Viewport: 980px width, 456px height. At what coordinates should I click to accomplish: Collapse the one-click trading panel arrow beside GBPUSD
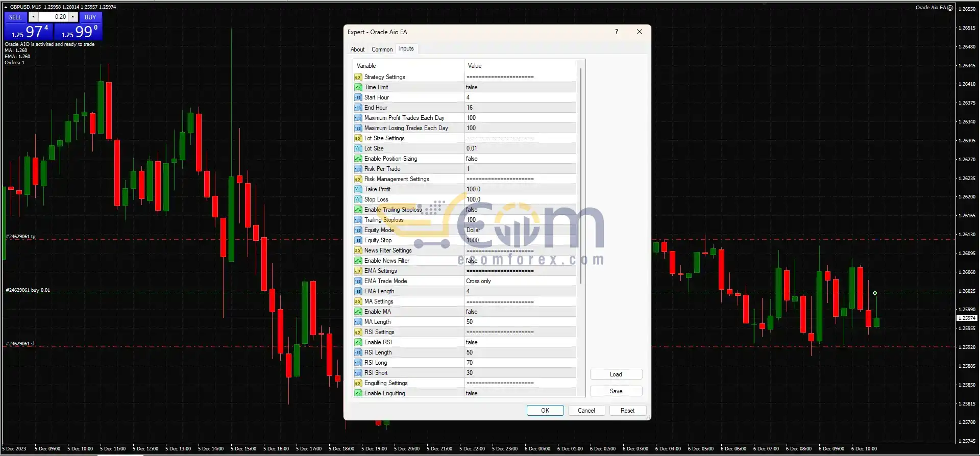(x=6, y=7)
